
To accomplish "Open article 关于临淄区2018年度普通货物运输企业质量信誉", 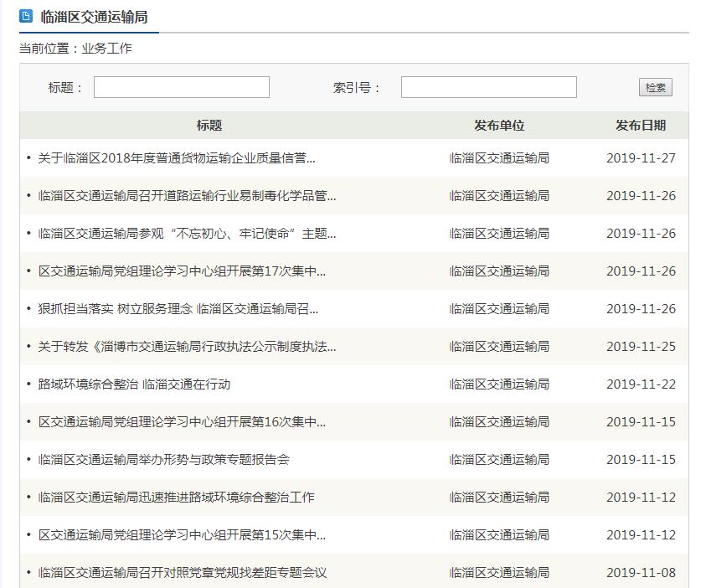I will [177, 158].
